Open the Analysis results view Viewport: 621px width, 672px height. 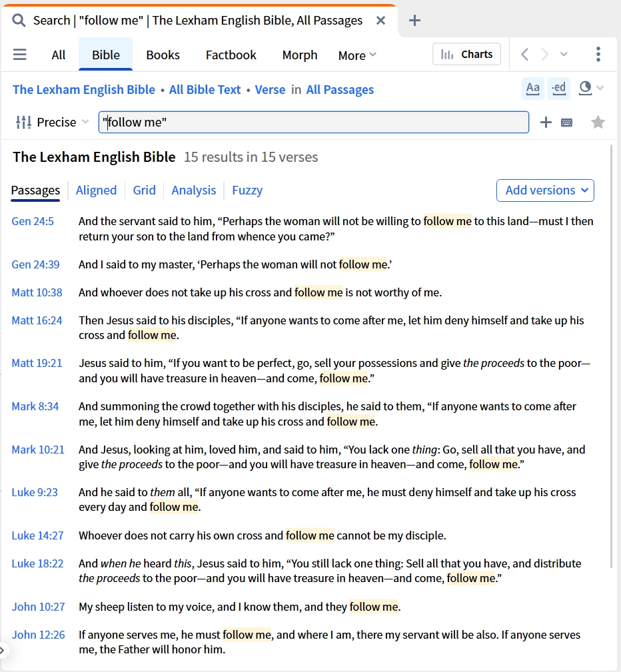tap(193, 190)
